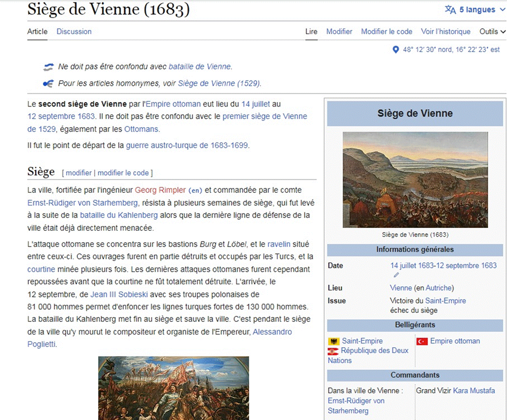This screenshot has height=420, width=507.
Task: Click modifier le code next to Siège heading
Action: click(123, 173)
